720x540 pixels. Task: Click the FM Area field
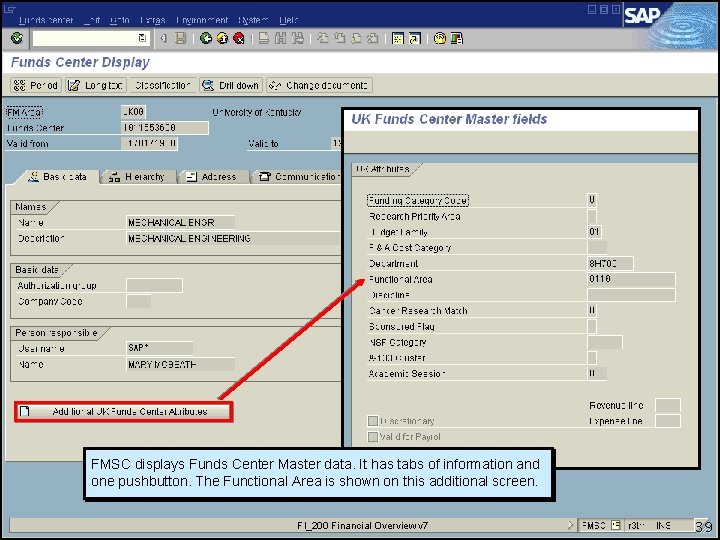(134, 112)
